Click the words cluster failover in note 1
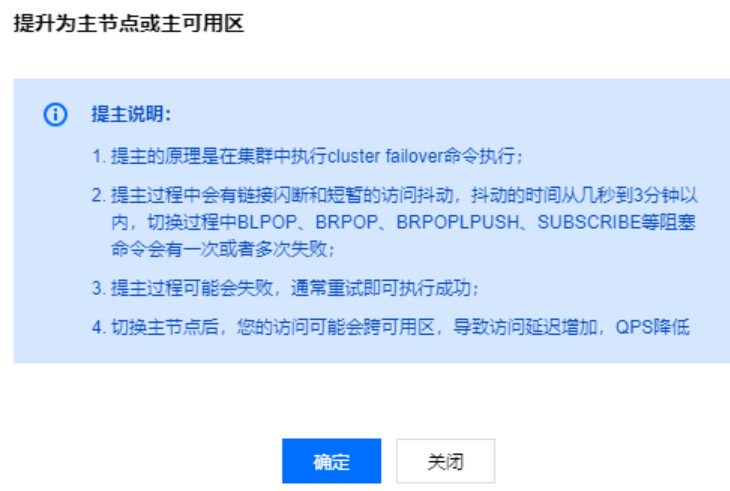This screenshot has width=730, height=491. (386, 156)
